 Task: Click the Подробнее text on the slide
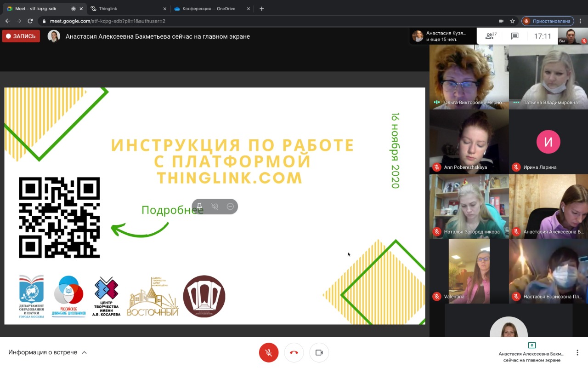(172, 210)
